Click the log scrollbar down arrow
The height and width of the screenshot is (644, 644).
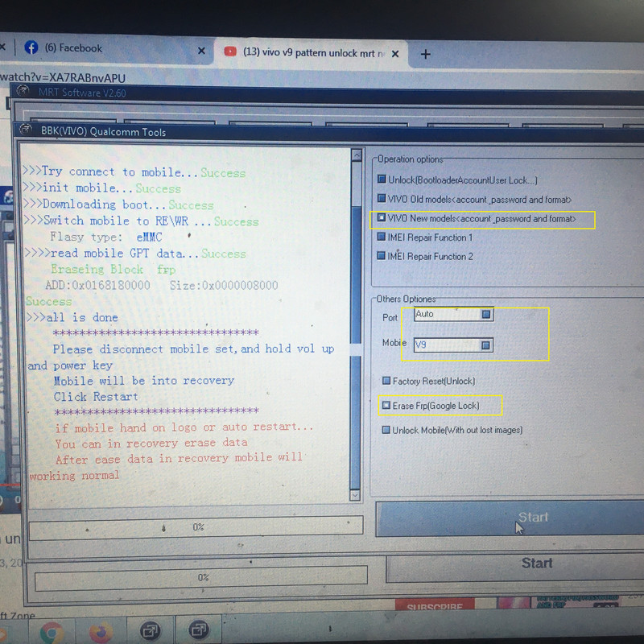(355, 495)
